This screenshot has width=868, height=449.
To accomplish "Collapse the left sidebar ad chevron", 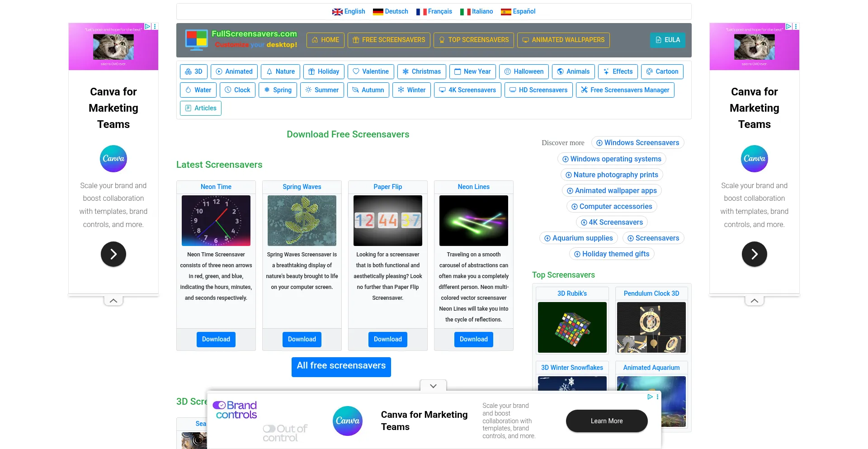I will point(113,301).
